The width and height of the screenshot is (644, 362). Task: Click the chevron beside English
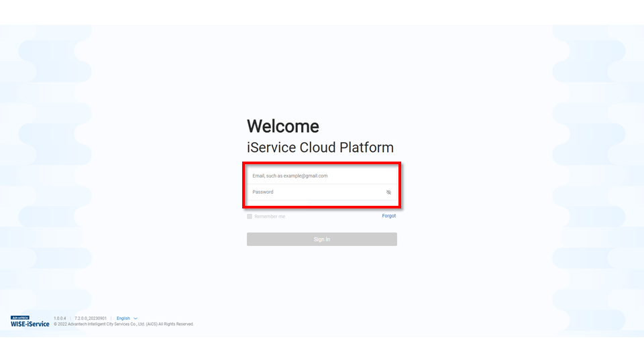[136, 318]
